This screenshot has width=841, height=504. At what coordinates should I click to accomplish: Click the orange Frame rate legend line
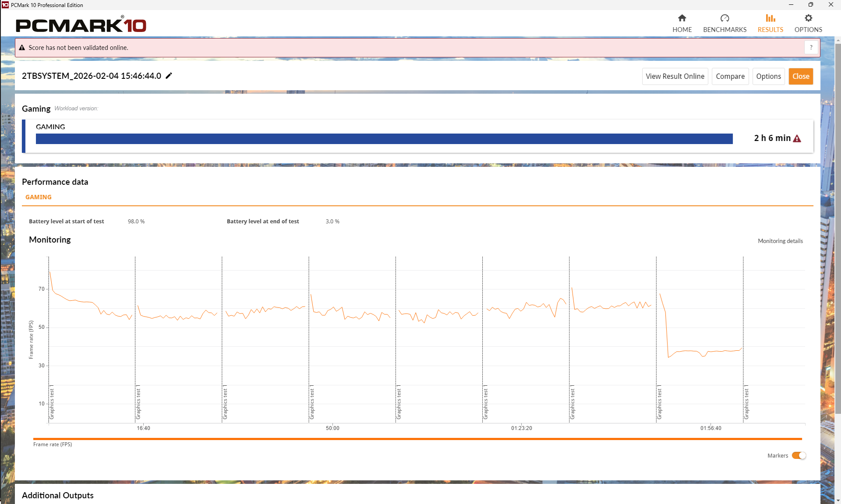(x=417, y=439)
